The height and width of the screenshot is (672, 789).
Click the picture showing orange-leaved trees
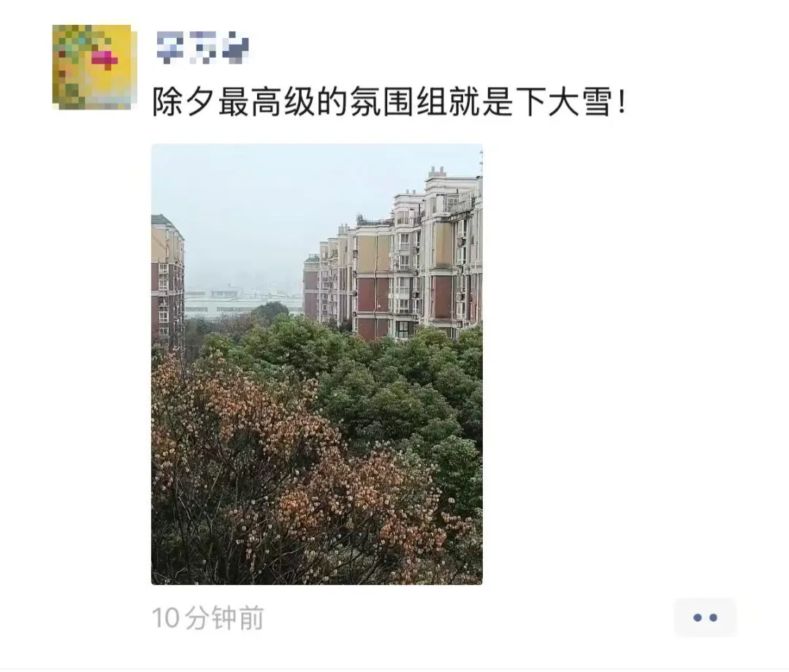click(317, 364)
